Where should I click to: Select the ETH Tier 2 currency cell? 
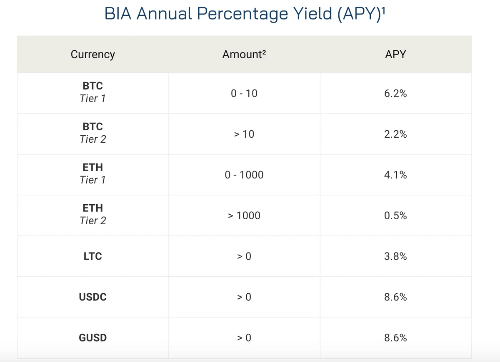(x=93, y=214)
